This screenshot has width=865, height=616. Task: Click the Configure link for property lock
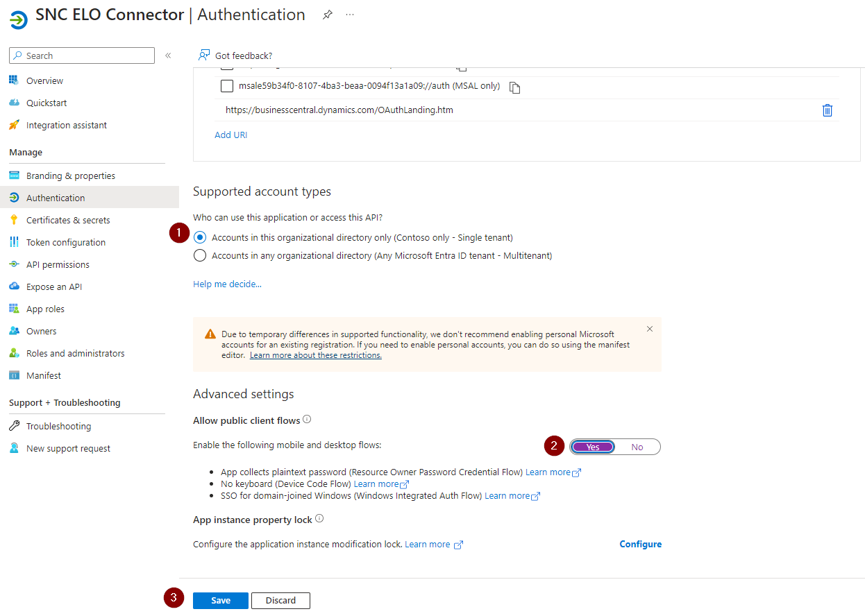click(640, 545)
